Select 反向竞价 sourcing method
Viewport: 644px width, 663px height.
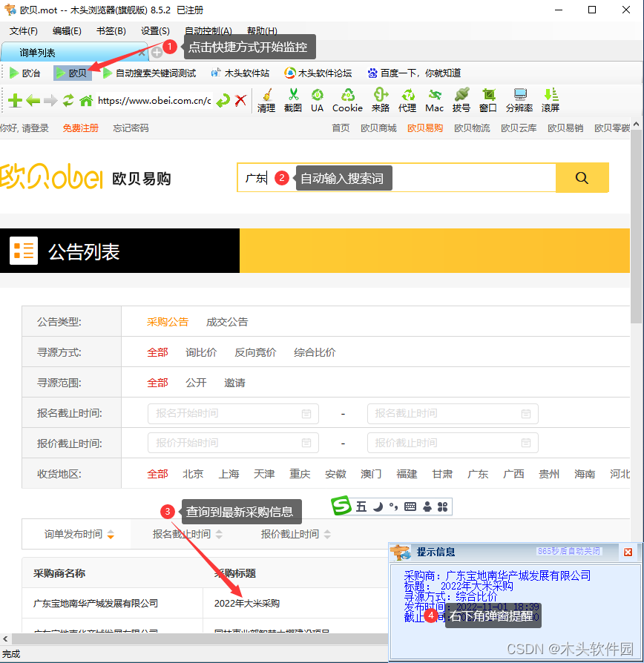[255, 353]
